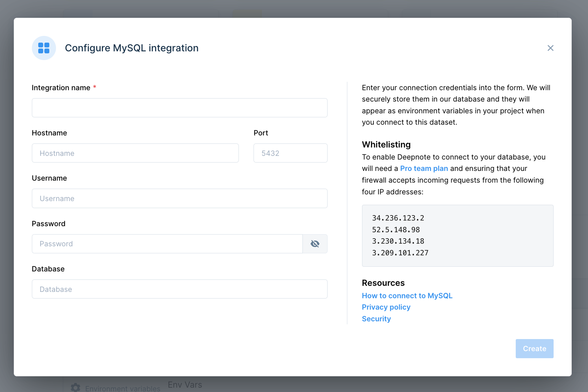Click inside the Database field
The width and height of the screenshot is (588, 392).
(x=179, y=289)
